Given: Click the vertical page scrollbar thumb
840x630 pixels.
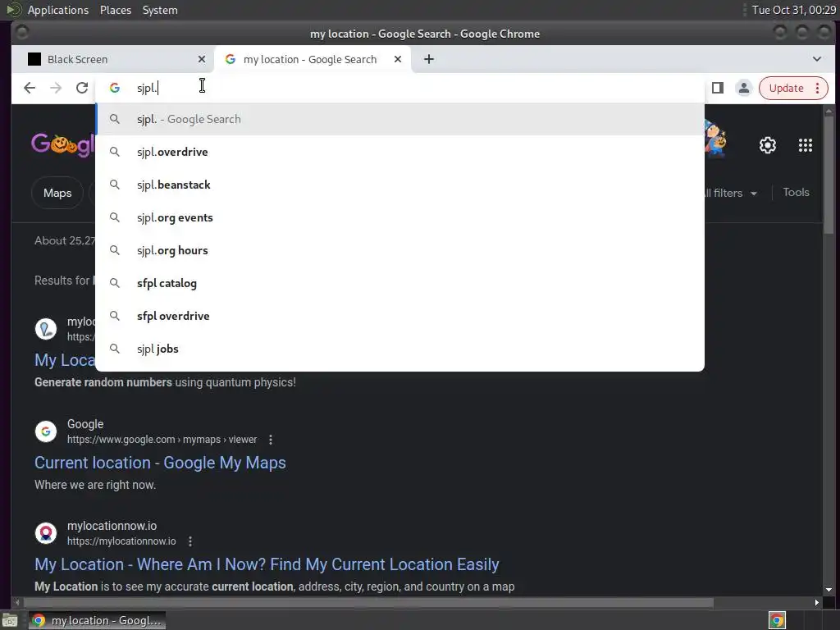Looking at the screenshot, I should click(829, 175).
